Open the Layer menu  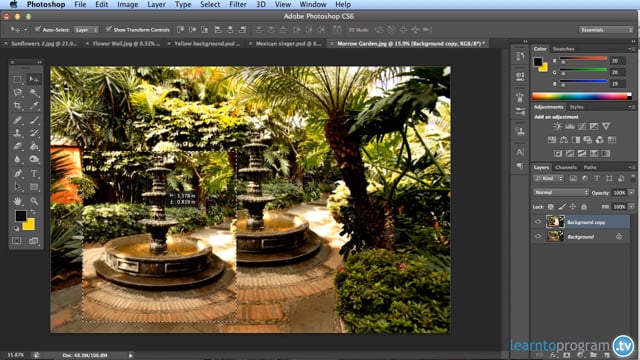[x=156, y=4]
